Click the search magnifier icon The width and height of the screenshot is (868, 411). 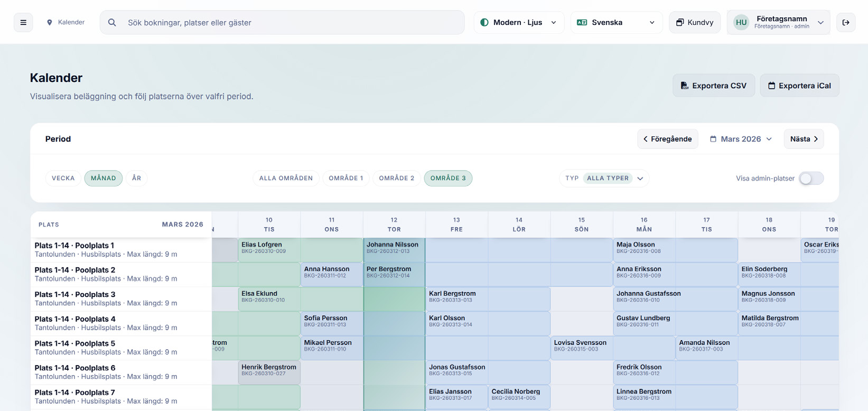pos(112,22)
